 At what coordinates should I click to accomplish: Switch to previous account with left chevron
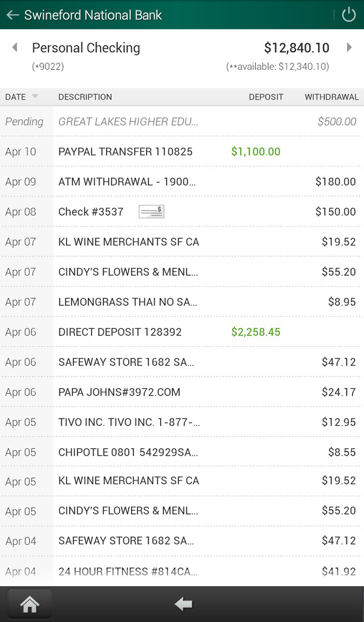[15, 47]
